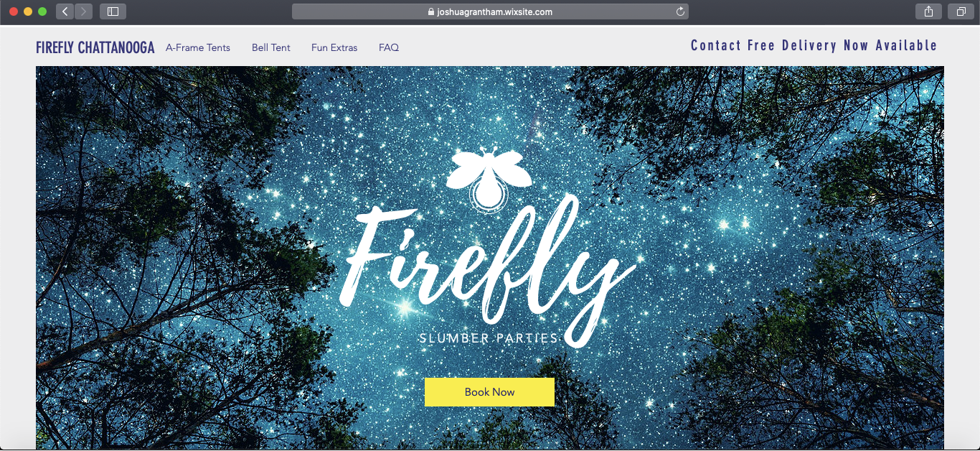The width and height of the screenshot is (980, 451).
Task: Show the Safari sidebar
Action: (113, 11)
